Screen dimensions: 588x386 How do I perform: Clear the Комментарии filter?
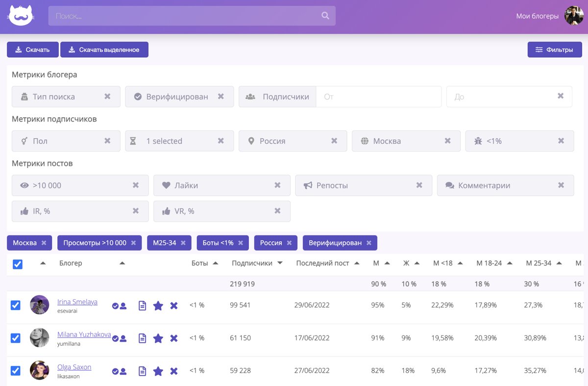(x=561, y=185)
